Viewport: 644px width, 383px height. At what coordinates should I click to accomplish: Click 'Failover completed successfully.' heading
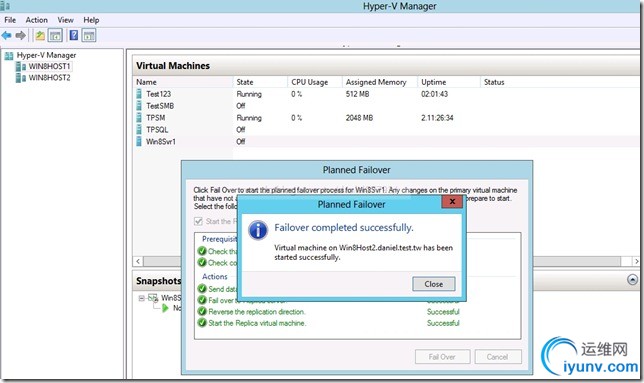tap(344, 227)
